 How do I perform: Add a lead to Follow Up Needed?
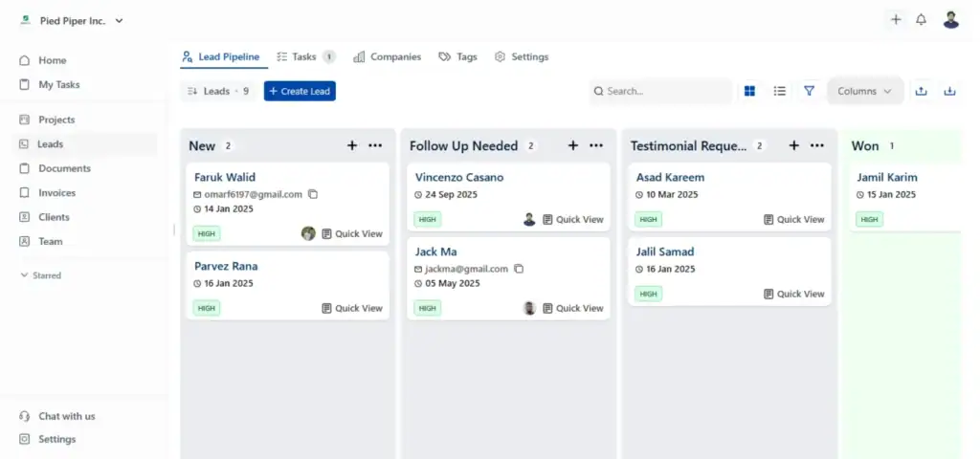573,145
